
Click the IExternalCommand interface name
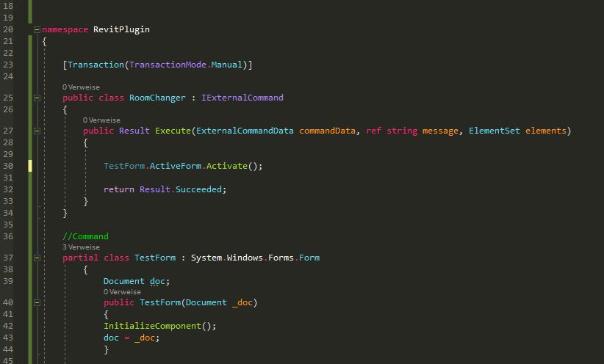point(242,98)
